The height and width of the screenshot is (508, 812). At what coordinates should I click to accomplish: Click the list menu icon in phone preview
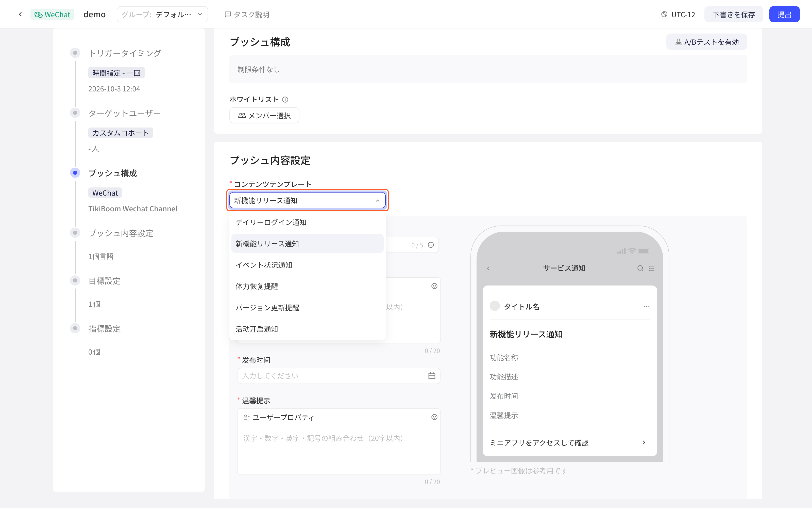pos(652,268)
